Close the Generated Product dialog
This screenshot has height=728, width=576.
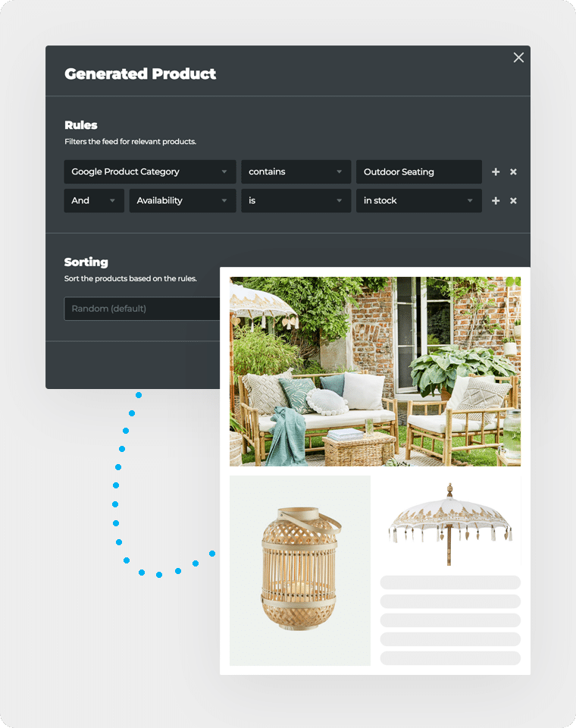(518, 58)
